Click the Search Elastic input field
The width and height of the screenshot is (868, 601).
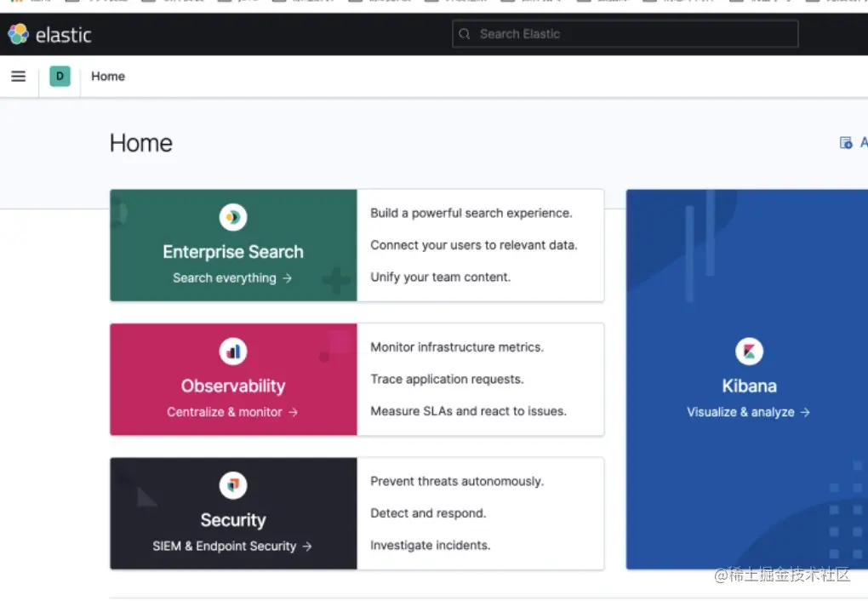coord(625,34)
